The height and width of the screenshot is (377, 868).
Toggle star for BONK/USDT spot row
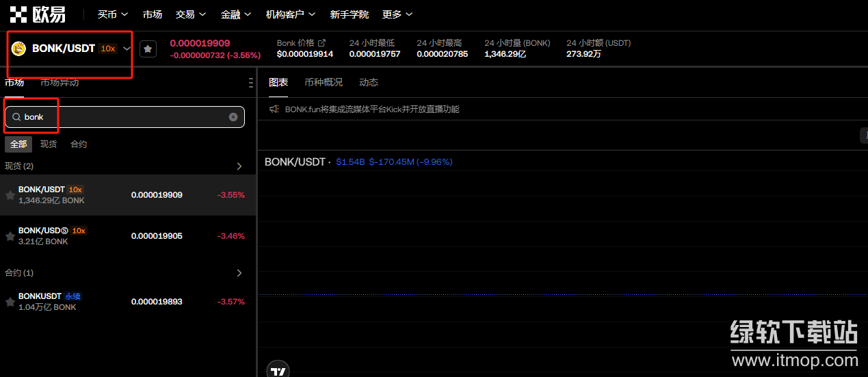[10, 195]
